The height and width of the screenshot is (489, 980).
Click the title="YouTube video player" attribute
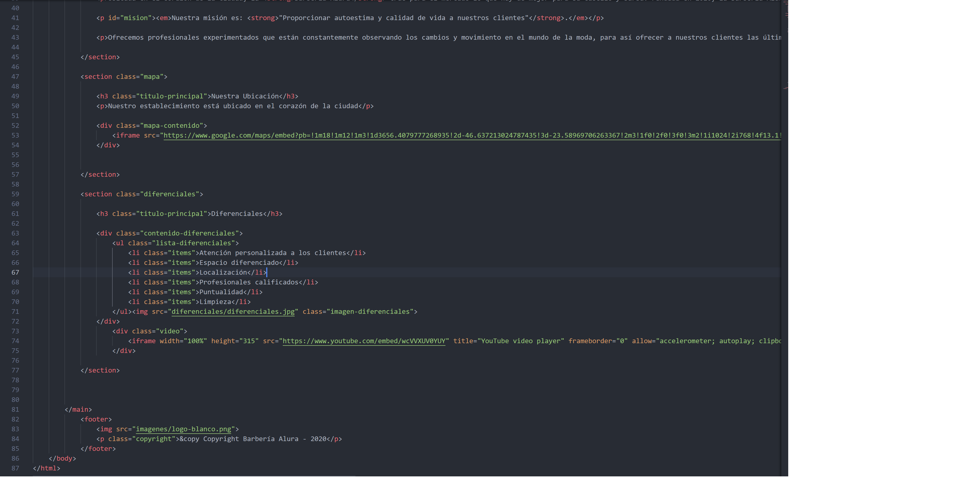point(509,341)
